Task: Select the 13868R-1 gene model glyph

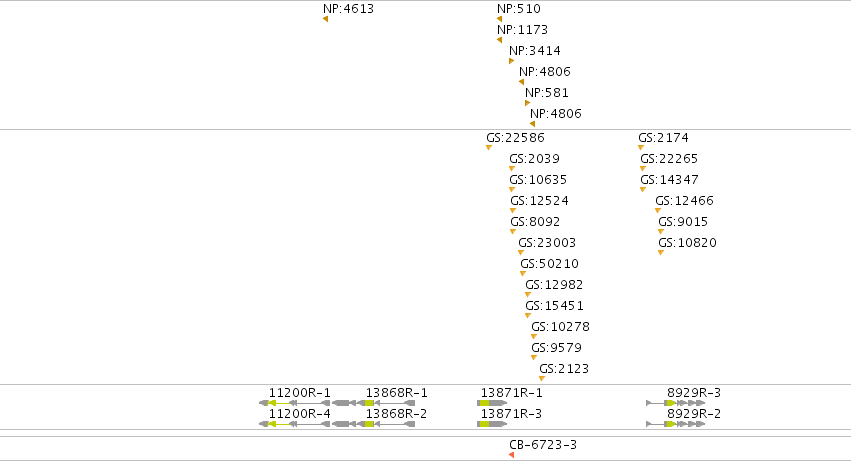Action: click(373, 403)
